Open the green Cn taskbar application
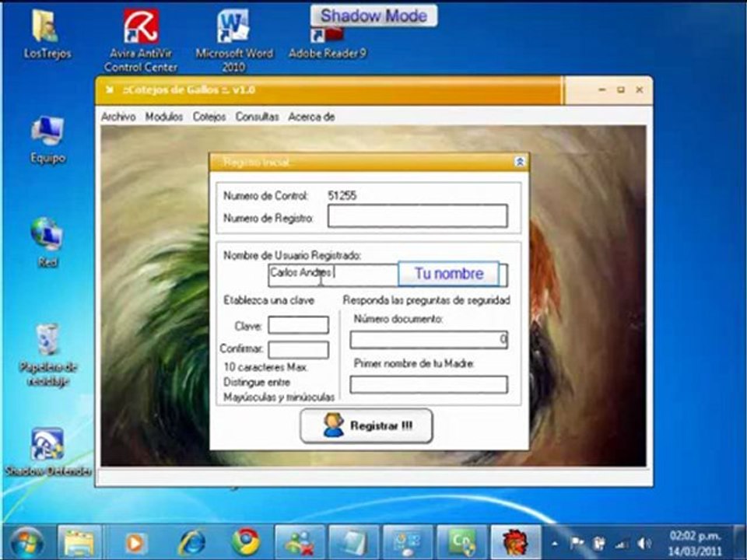This screenshot has height=560, width=747. pos(462,543)
